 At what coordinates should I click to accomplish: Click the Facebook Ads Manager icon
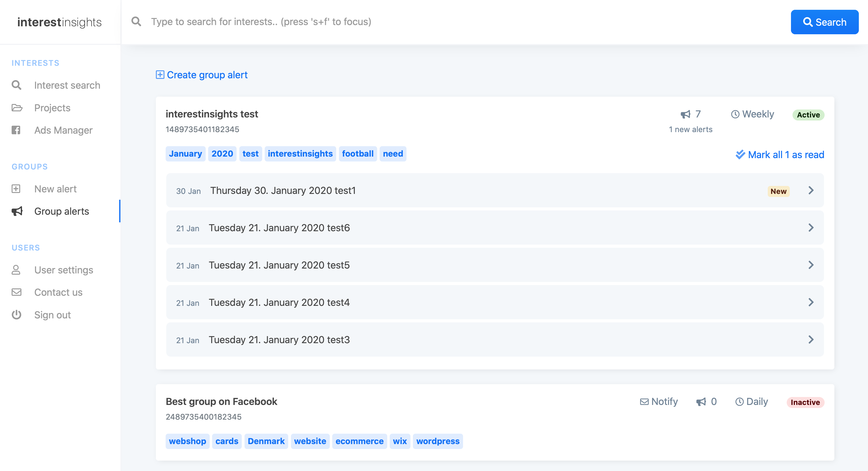point(16,130)
